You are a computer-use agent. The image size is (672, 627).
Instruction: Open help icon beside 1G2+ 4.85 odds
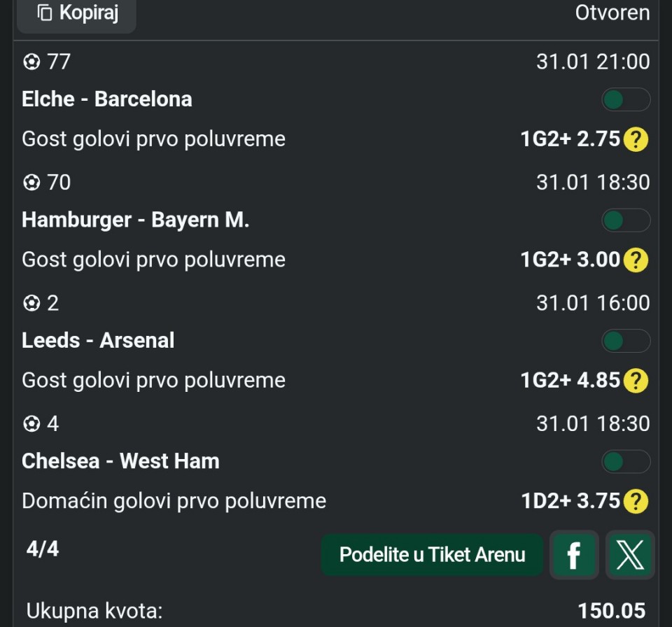(x=636, y=381)
